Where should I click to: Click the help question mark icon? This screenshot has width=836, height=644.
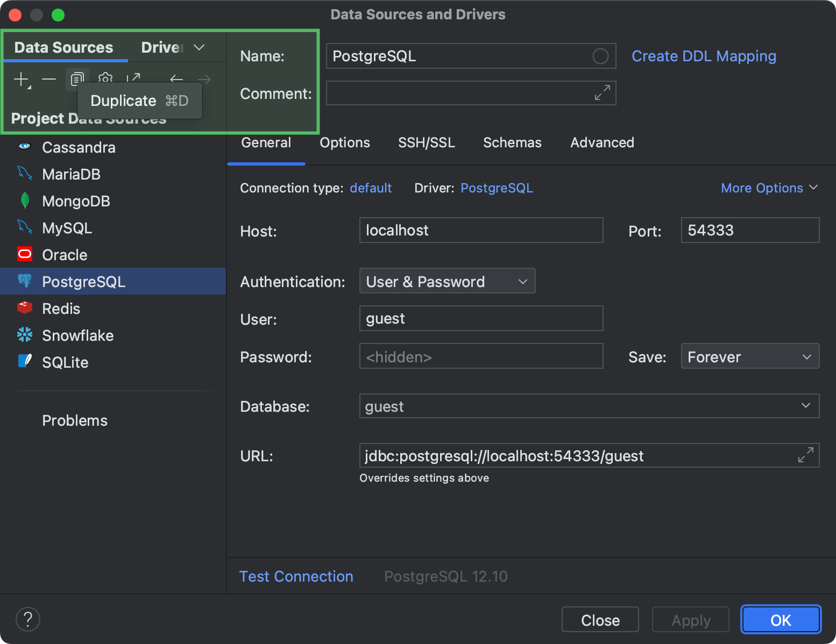[28, 619]
